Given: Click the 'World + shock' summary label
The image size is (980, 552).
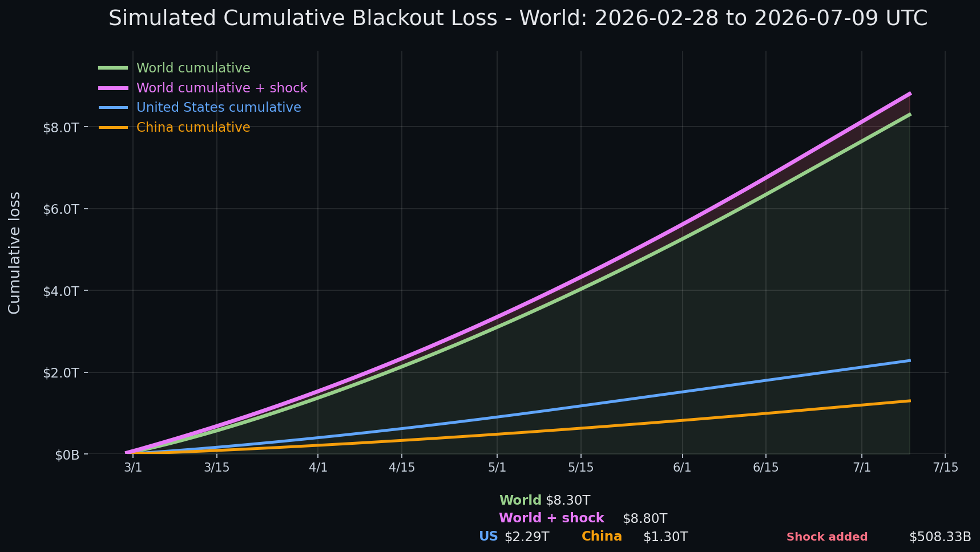Looking at the screenshot, I should [551, 518].
